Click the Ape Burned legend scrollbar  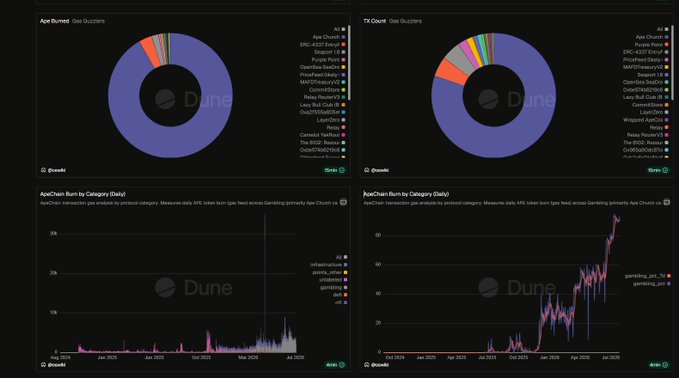coord(349,63)
